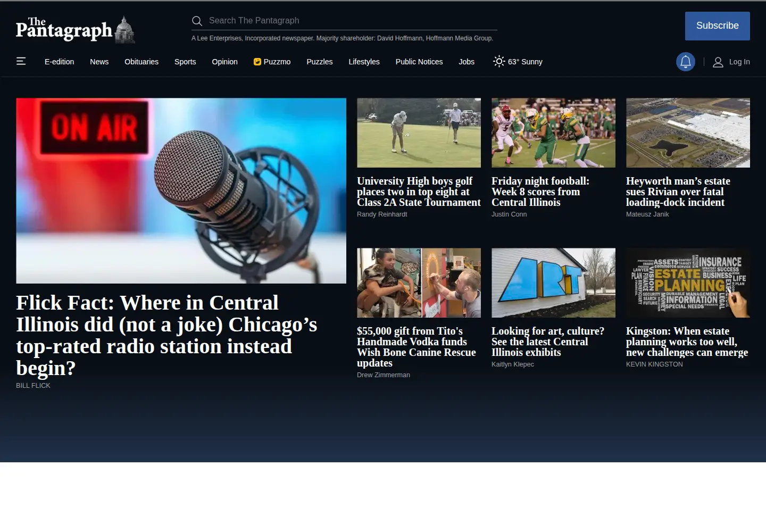Viewport: 766px width, 532px height.
Task: Read the Tito's Handmade Vodka gift article
Action: point(417,347)
